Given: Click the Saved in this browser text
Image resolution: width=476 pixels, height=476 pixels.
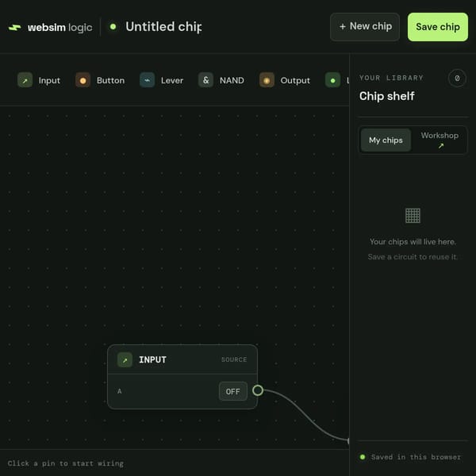Looking at the screenshot, I should click(x=416, y=457).
